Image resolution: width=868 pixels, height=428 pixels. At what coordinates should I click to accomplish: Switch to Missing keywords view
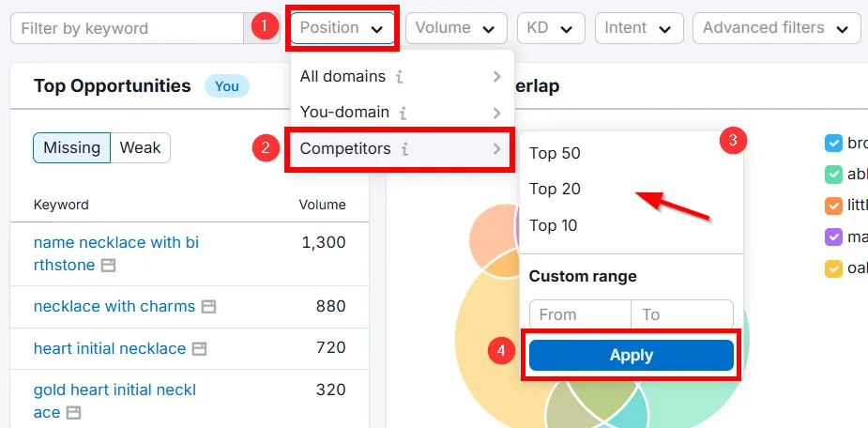coord(72,148)
